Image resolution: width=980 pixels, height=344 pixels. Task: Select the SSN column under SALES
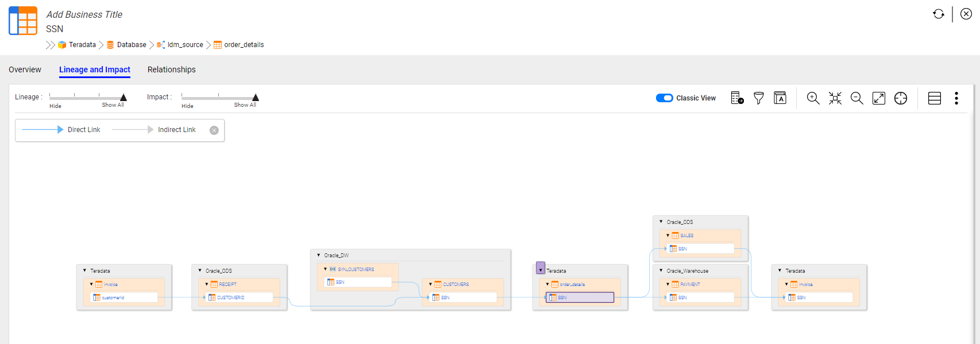coord(701,249)
